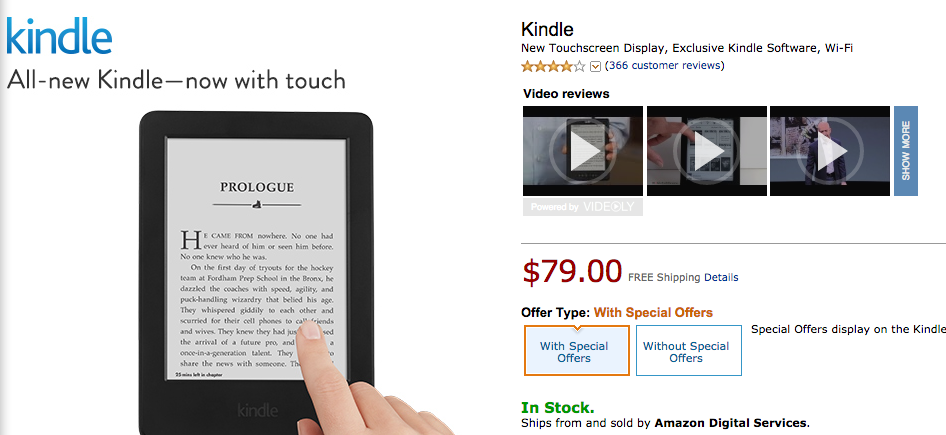Click the Kindle device product image
946x435 pixels.
pyautogui.click(x=256, y=273)
